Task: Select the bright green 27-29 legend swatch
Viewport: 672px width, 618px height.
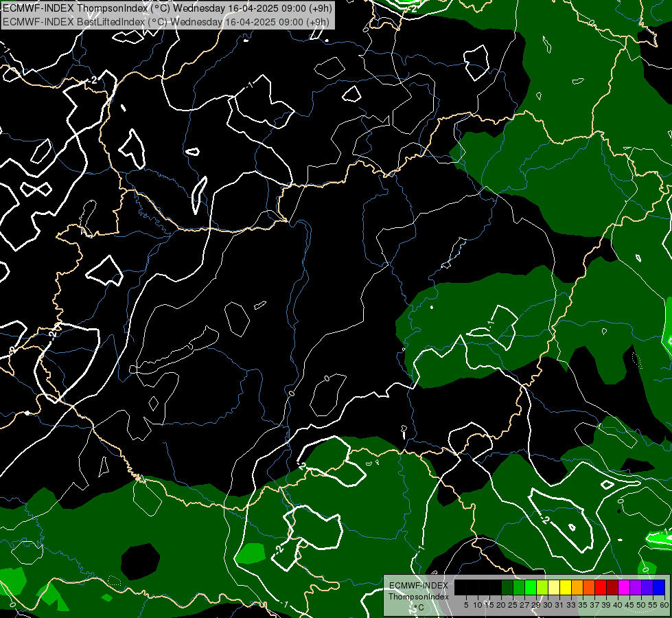Action: pyautogui.click(x=531, y=587)
